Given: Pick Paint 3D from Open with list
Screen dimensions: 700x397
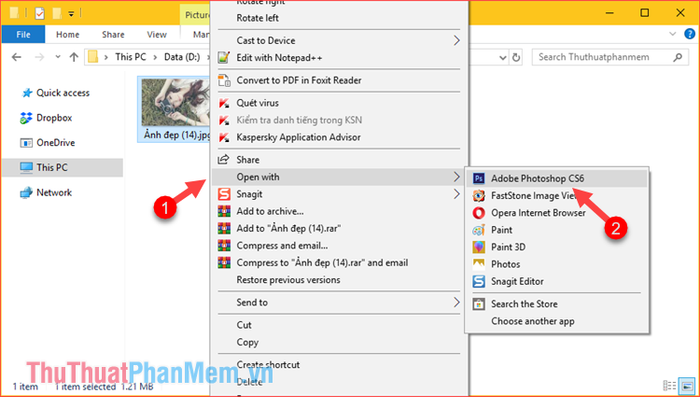Looking at the screenshot, I should pos(557,247).
